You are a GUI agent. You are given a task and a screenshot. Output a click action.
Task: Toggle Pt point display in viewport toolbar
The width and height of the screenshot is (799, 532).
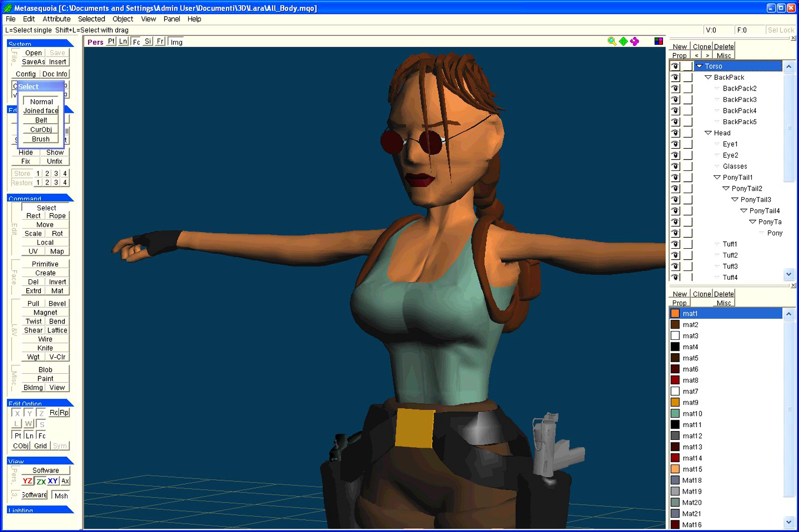tap(111, 41)
